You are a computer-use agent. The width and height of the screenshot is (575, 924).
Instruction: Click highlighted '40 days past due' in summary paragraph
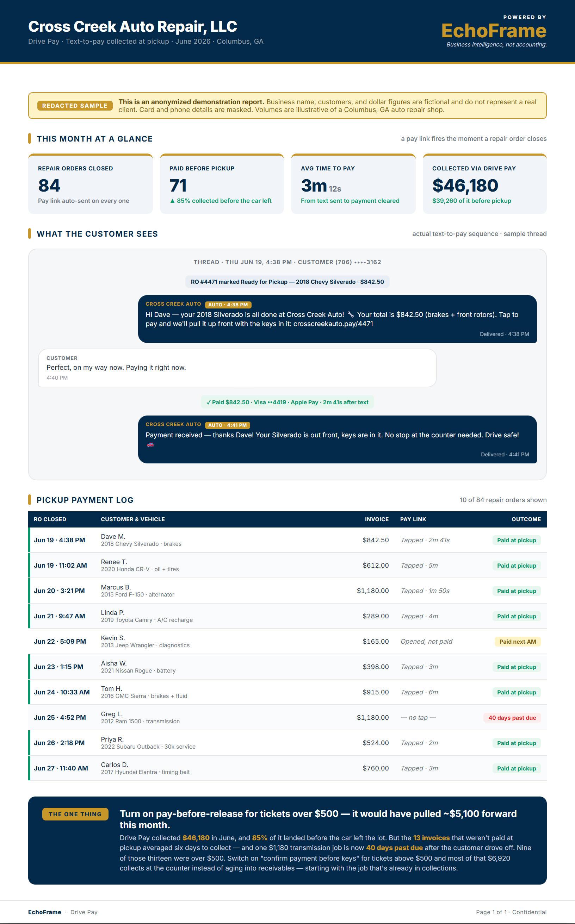pyautogui.click(x=394, y=848)
